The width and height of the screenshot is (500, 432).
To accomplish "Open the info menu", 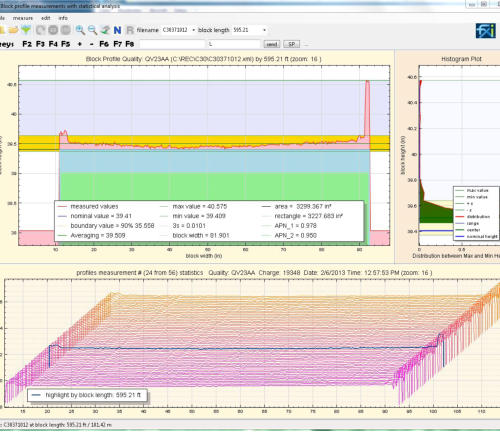I will [x=63, y=18].
